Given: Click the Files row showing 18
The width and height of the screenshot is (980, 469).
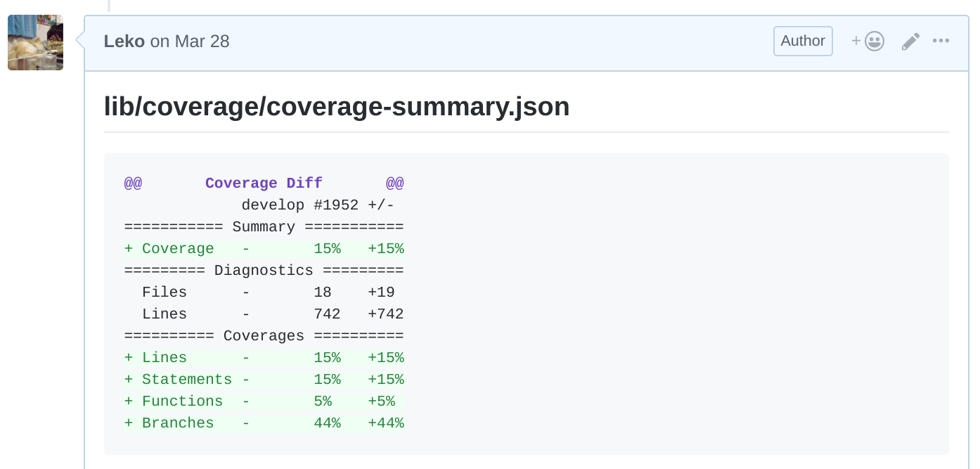Looking at the screenshot, I should [268, 293].
